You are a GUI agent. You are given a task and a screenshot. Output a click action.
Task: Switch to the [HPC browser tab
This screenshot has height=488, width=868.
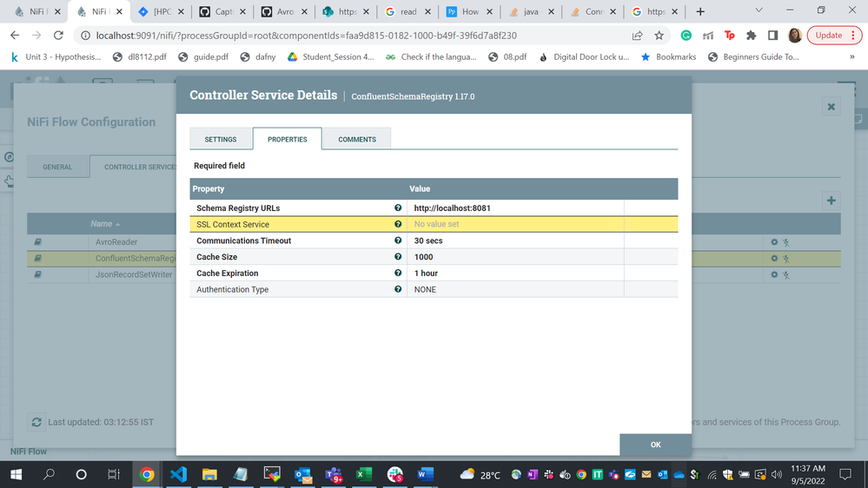[161, 11]
